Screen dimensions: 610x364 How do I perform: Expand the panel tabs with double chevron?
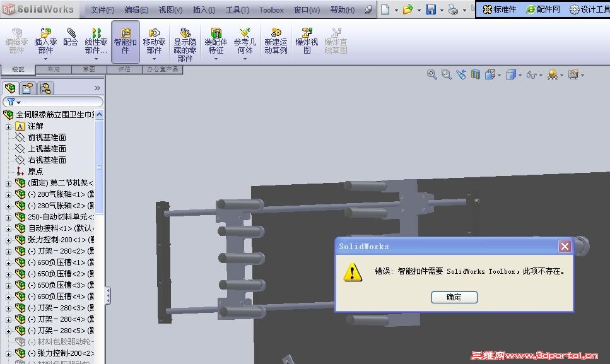(97, 88)
